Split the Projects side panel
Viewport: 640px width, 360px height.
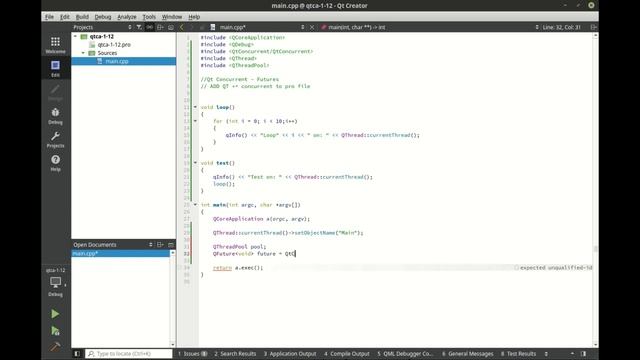pos(160,27)
